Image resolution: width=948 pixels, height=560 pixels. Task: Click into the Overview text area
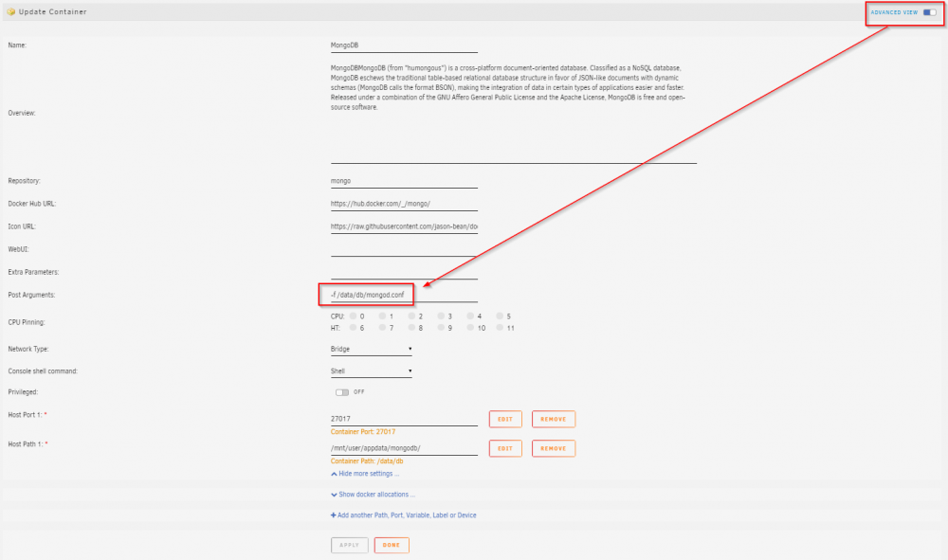tap(513, 113)
